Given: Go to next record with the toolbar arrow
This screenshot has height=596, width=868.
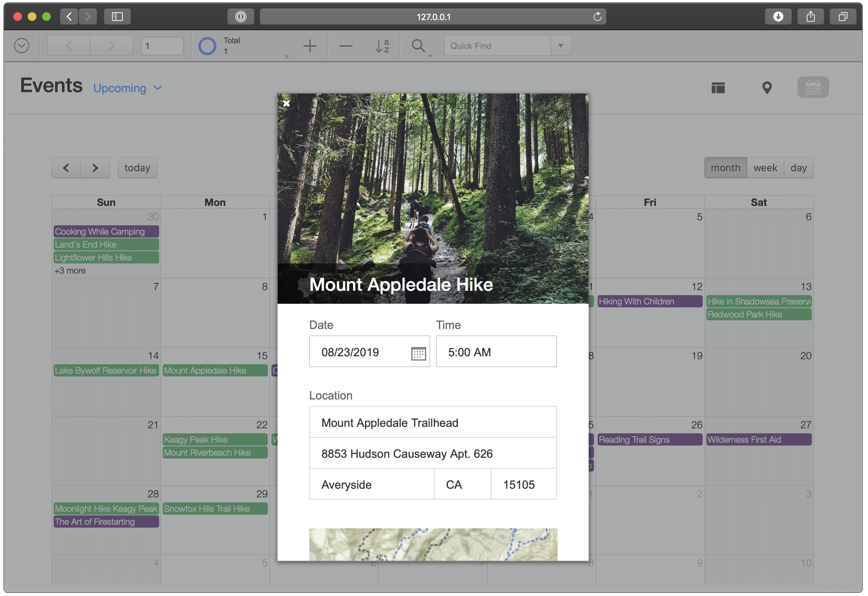Looking at the screenshot, I should (x=111, y=45).
